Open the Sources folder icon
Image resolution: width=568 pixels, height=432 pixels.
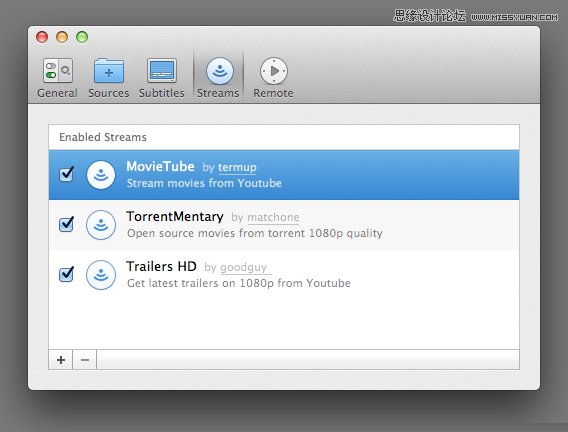109,71
